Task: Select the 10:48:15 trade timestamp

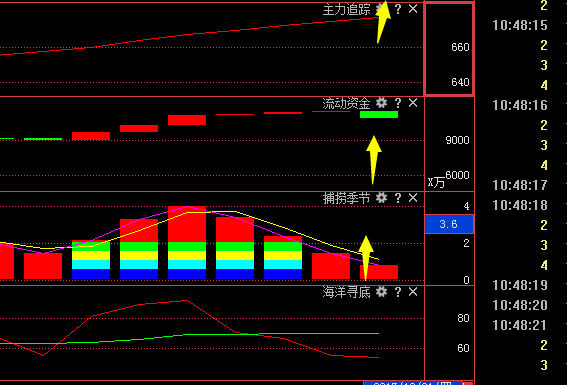Action: (520, 25)
